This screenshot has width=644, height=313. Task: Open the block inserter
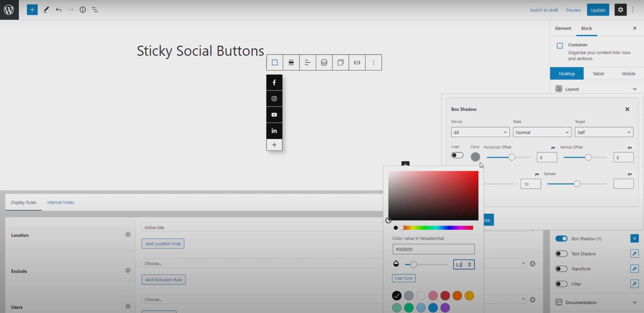click(32, 10)
